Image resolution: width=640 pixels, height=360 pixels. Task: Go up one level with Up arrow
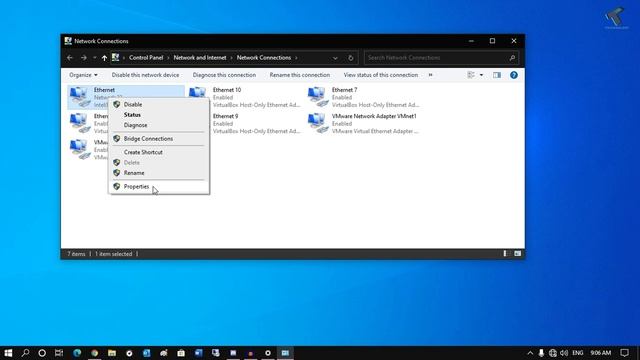click(104, 58)
